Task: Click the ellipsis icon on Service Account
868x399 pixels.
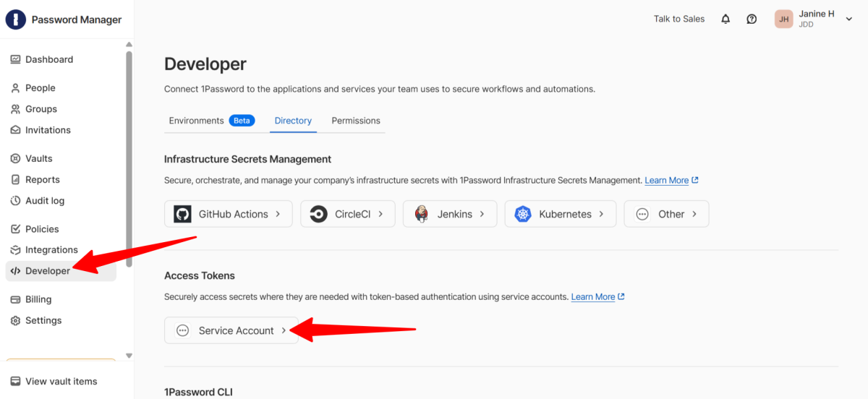Action: [x=182, y=330]
